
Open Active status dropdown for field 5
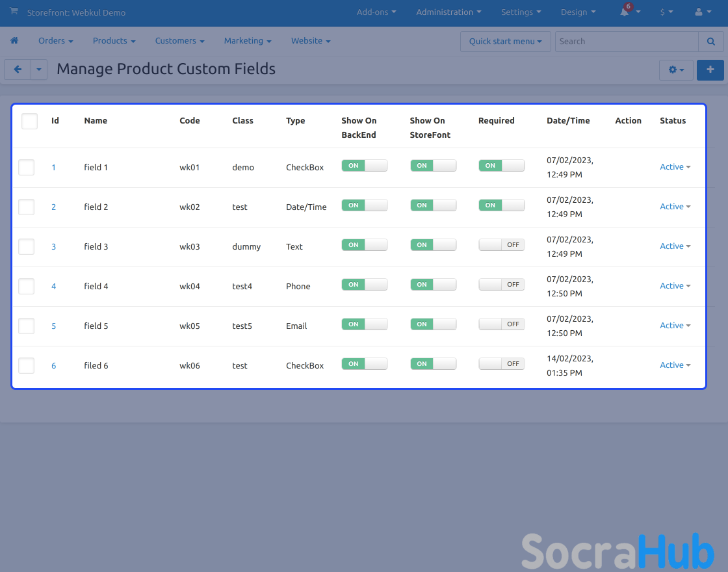point(675,326)
